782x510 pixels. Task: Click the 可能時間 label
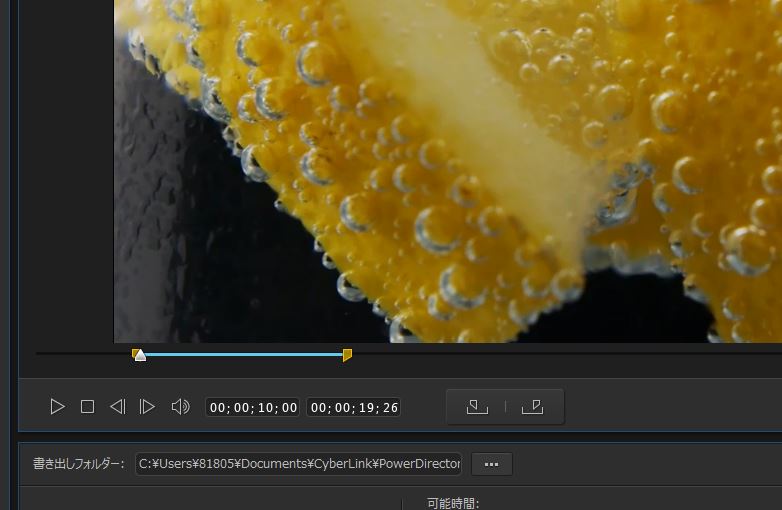[x=453, y=504]
